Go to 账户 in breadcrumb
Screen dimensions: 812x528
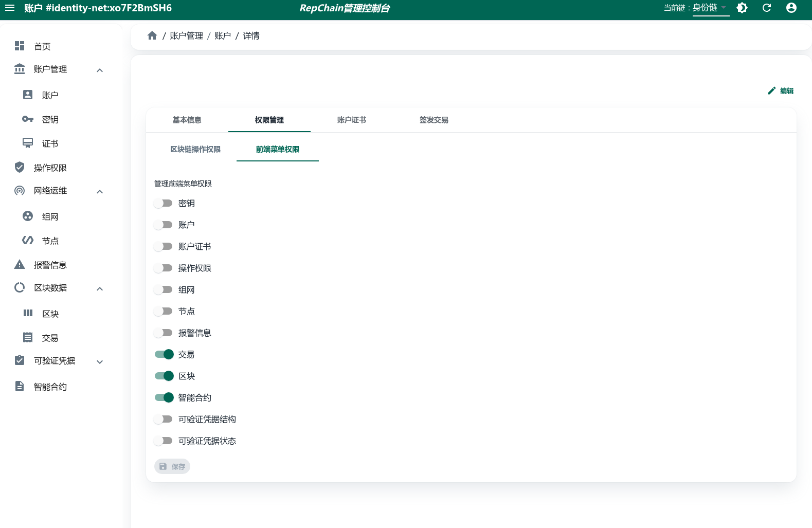coord(223,35)
